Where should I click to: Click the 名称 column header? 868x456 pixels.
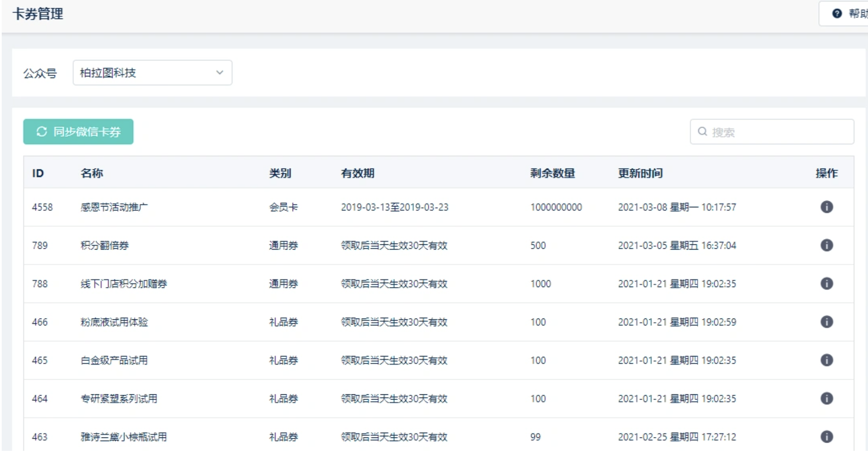click(92, 173)
